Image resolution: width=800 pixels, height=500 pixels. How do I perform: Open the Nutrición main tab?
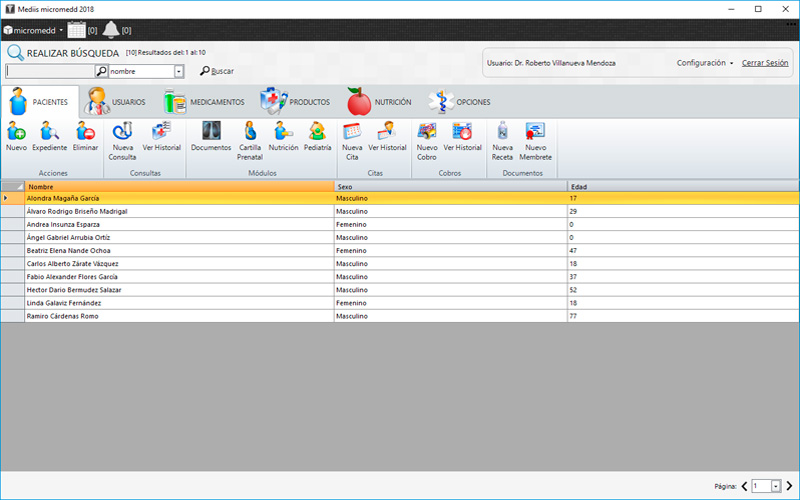(379, 102)
